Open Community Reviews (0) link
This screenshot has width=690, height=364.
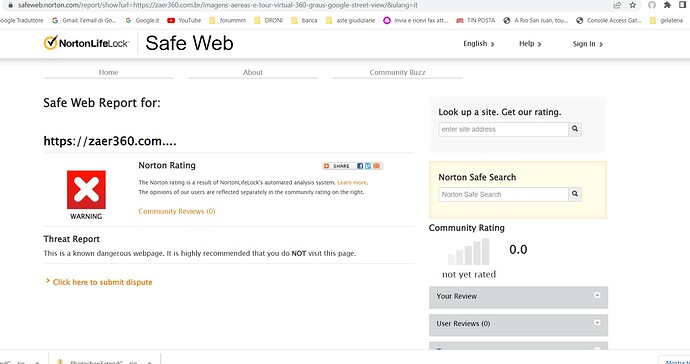177,211
